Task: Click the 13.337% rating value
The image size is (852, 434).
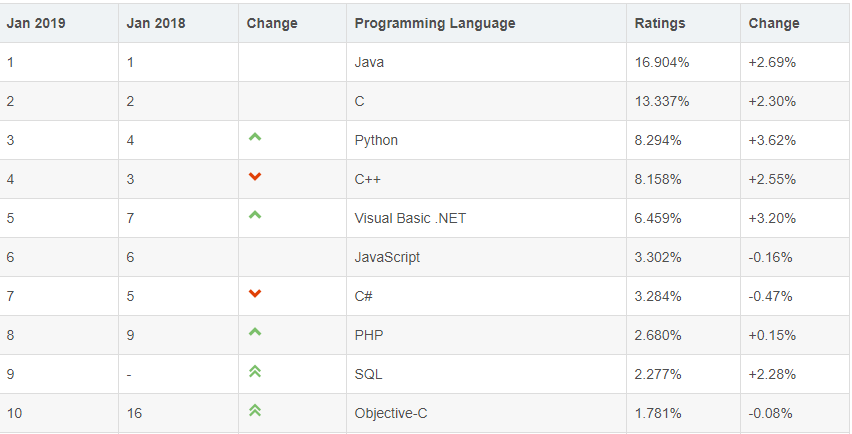Action: tap(662, 102)
